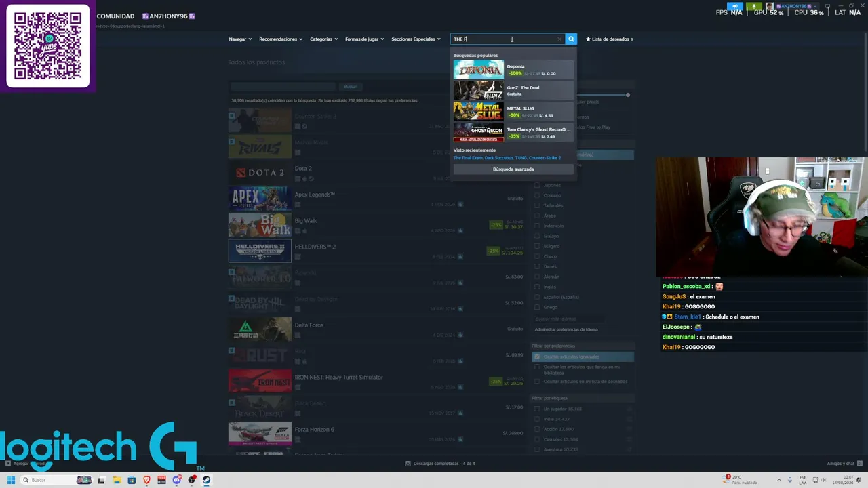Check the Japonés language filter

point(537,185)
